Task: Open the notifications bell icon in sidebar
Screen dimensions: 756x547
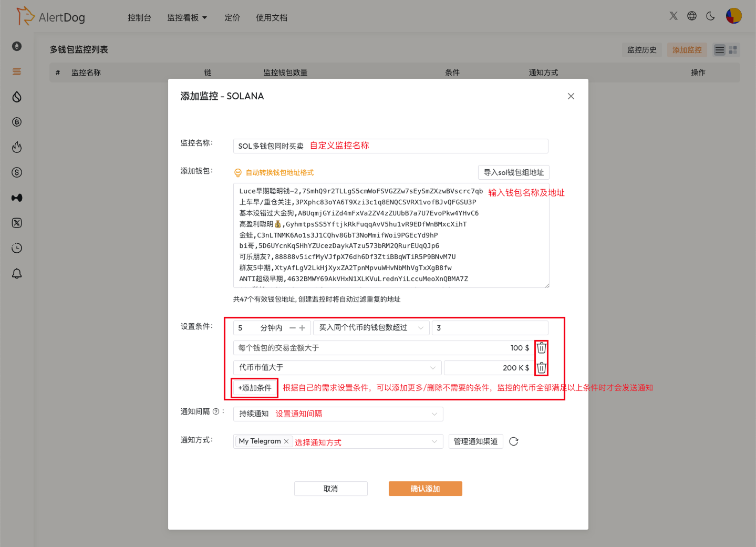Action: (17, 273)
